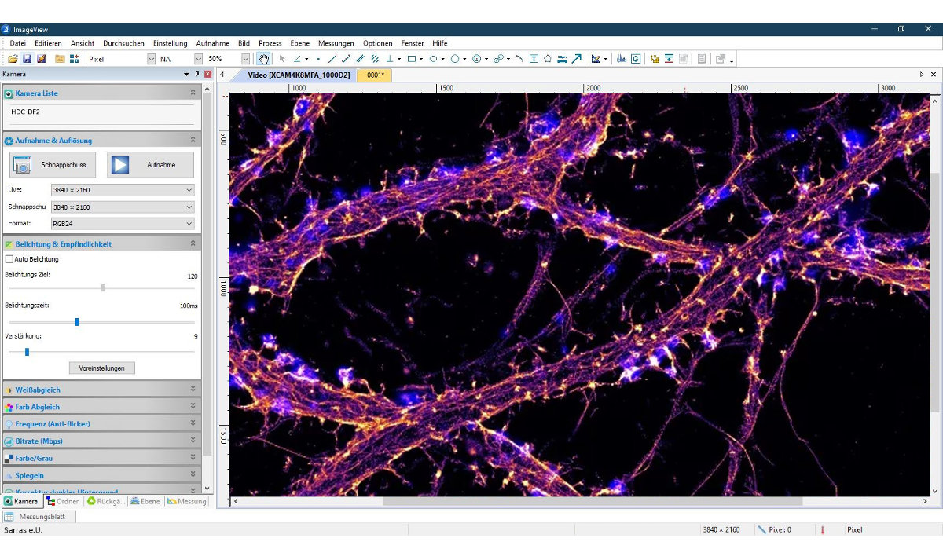Select the single line measurement tool
Screen dimensions: 943x560
(332, 58)
